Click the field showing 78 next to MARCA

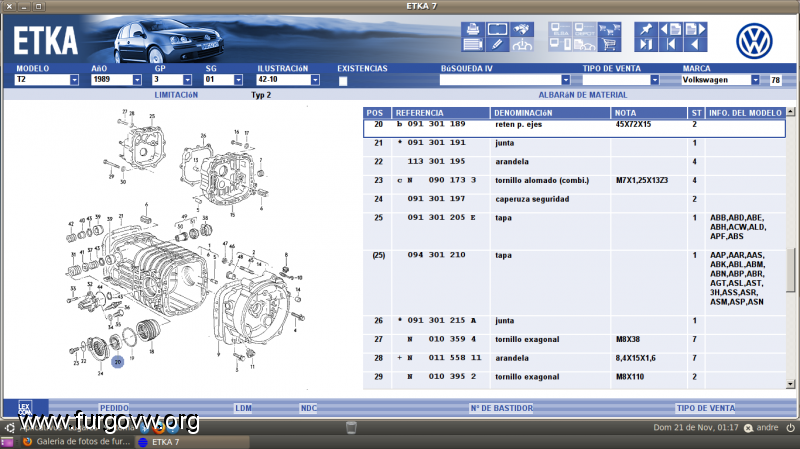click(776, 80)
